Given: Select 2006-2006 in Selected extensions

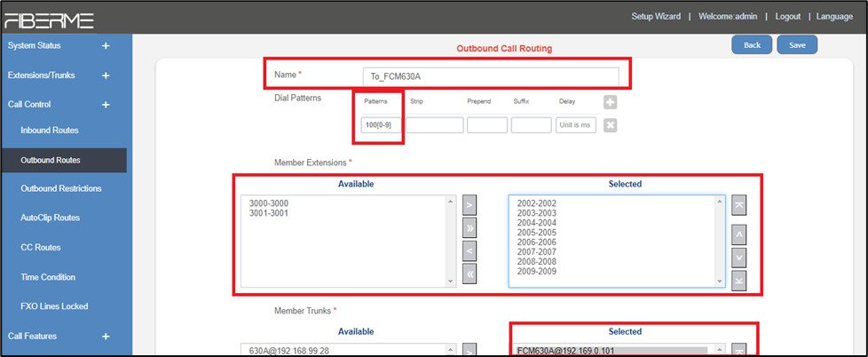Looking at the screenshot, I should pyautogui.click(x=536, y=242).
